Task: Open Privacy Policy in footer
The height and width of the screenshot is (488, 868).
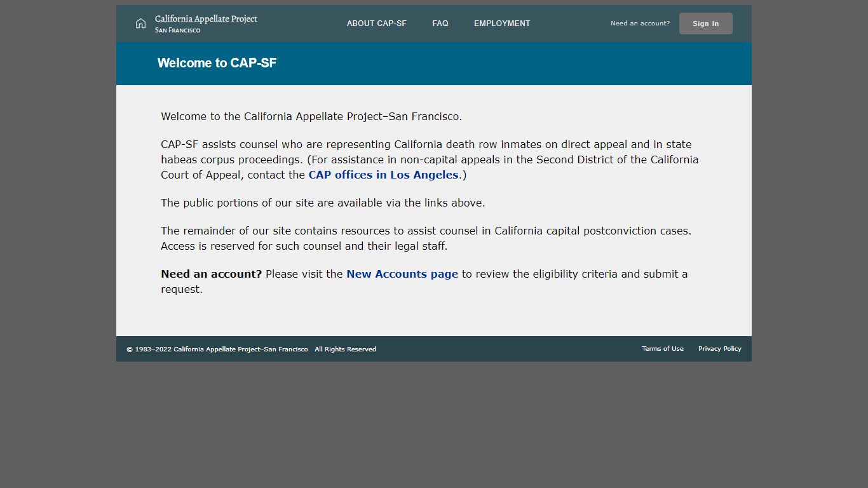Action: (719, 349)
